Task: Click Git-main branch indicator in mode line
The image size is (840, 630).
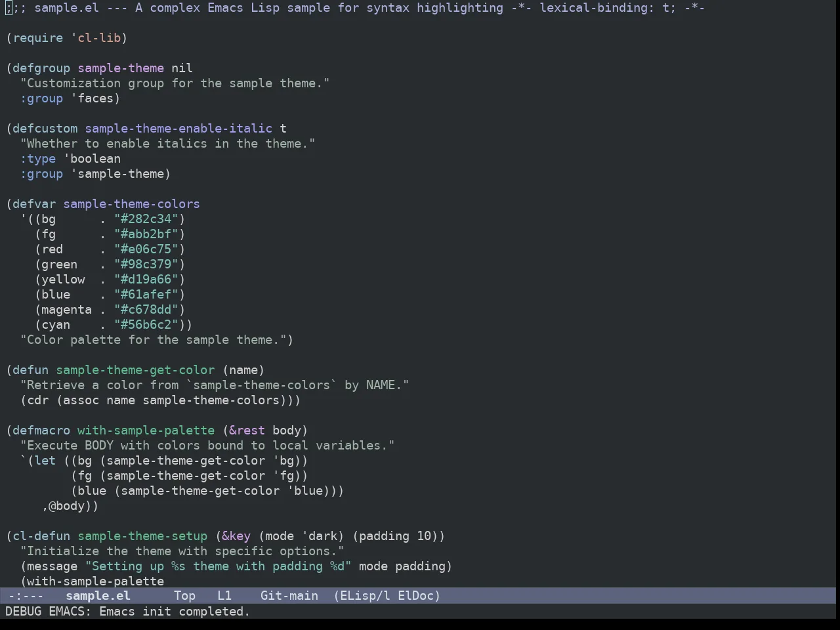Action: 289,596
